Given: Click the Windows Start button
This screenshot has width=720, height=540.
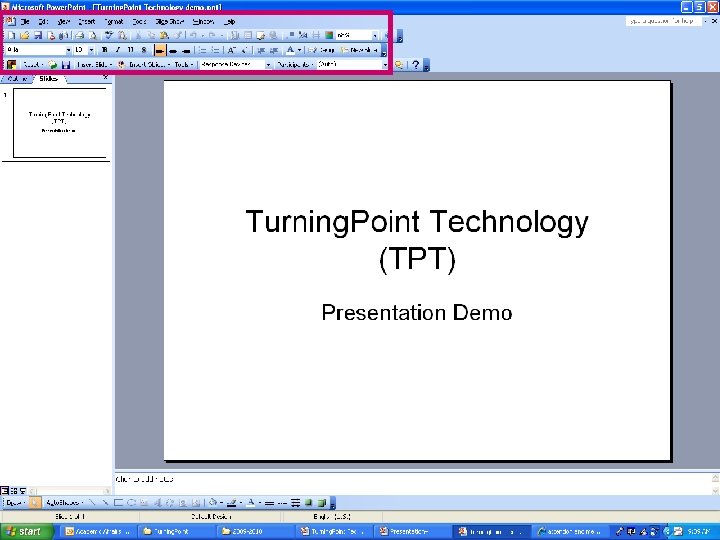Looking at the screenshot, I should click(x=25, y=531).
